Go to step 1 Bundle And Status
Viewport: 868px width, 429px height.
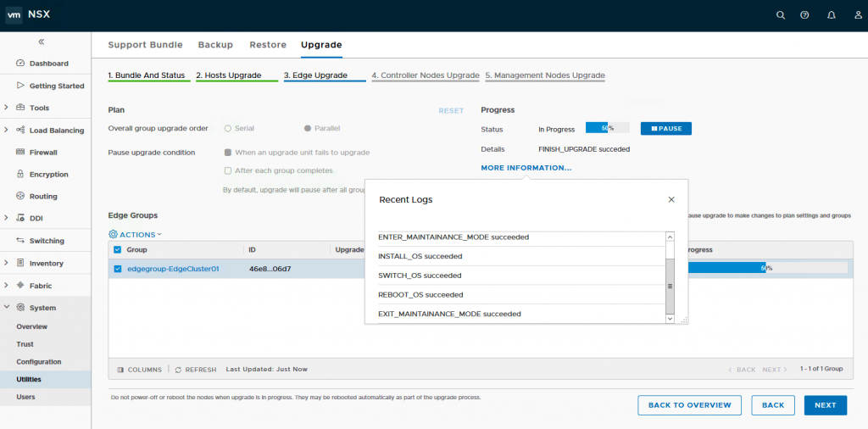tap(146, 75)
